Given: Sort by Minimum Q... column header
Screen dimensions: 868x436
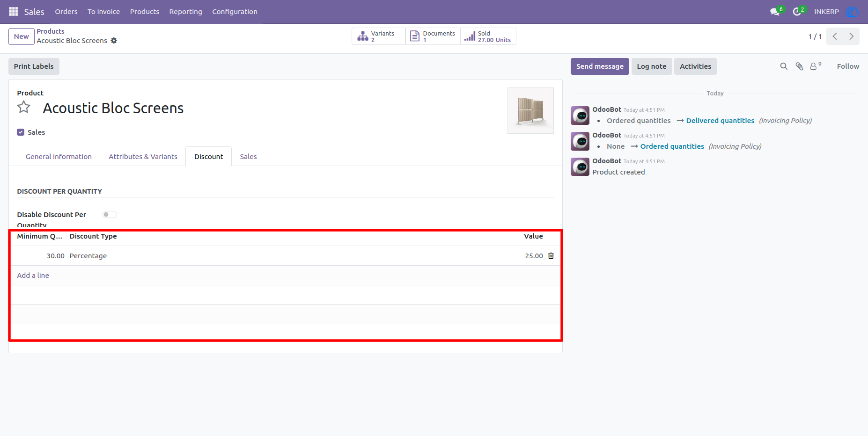Looking at the screenshot, I should (40, 236).
